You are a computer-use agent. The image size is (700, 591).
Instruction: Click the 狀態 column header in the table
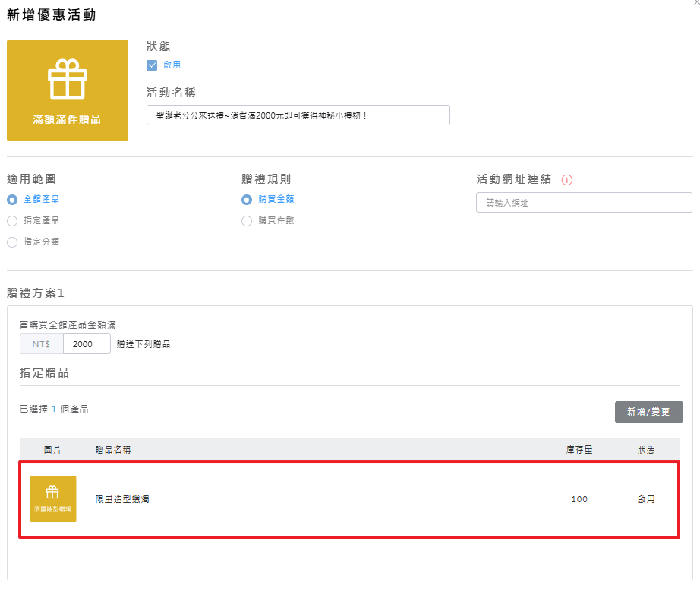click(646, 450)
